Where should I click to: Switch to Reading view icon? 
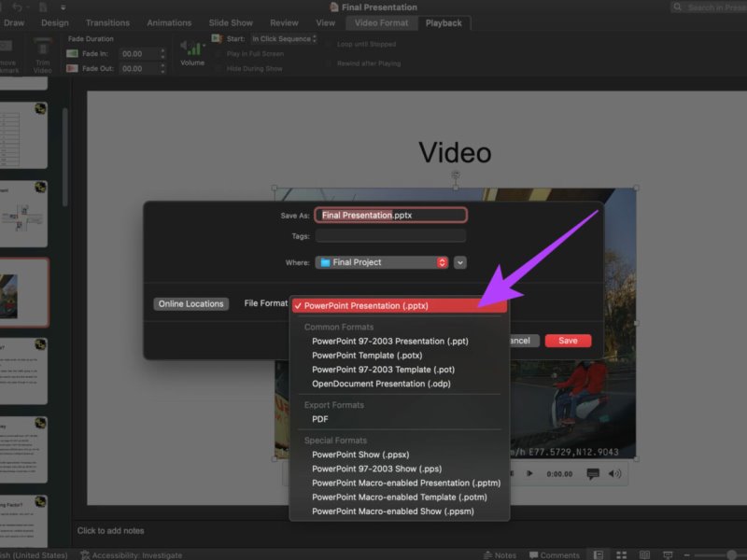click(x=644, y=554)
